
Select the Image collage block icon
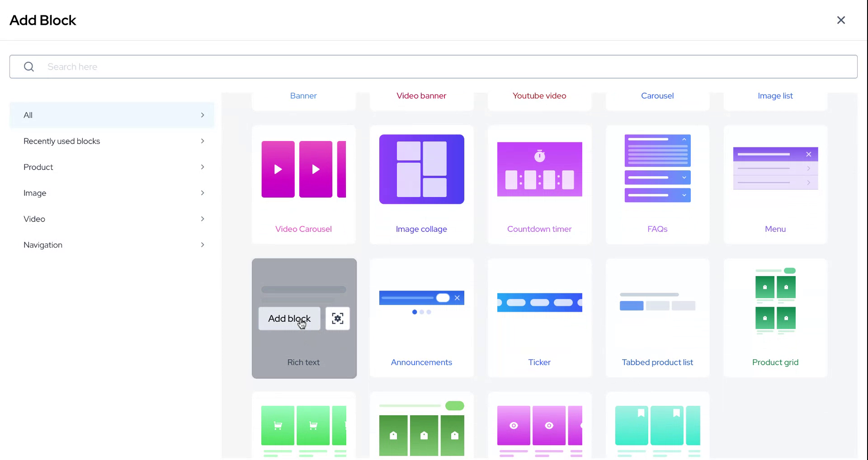point(422,169)
